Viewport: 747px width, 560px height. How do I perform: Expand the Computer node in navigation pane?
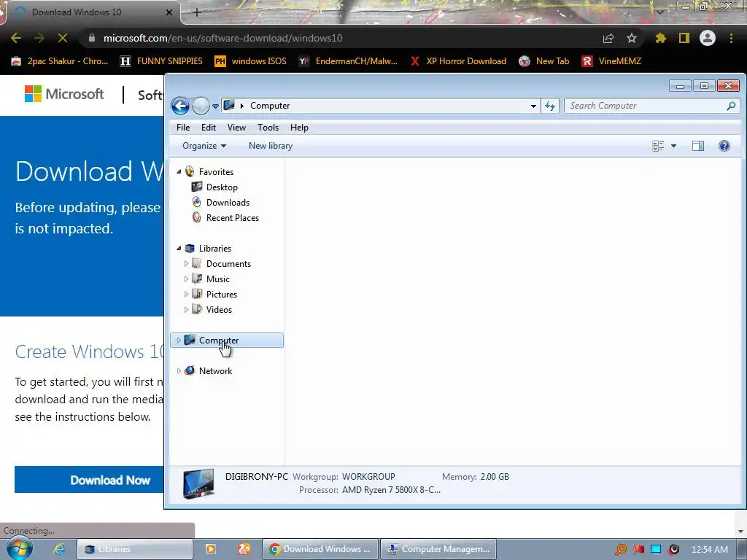point(179,340)
